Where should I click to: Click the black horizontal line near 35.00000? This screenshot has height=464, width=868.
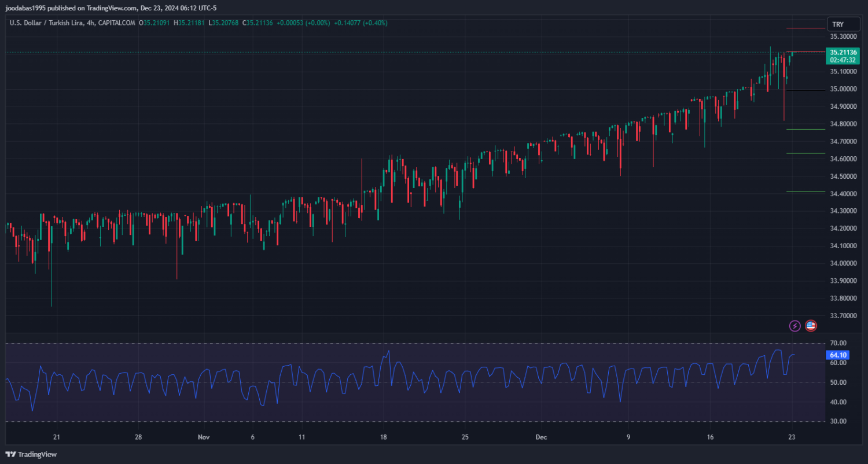[x=806, y=90]
